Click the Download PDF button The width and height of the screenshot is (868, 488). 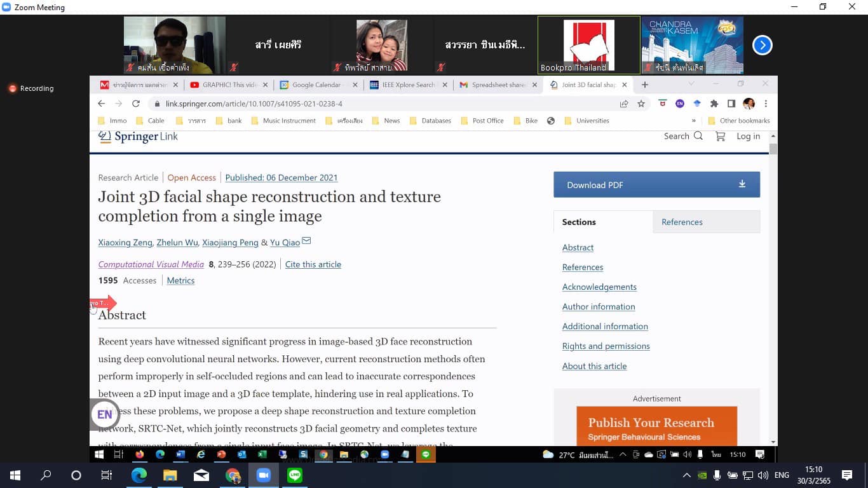click(x=656, y=185)
